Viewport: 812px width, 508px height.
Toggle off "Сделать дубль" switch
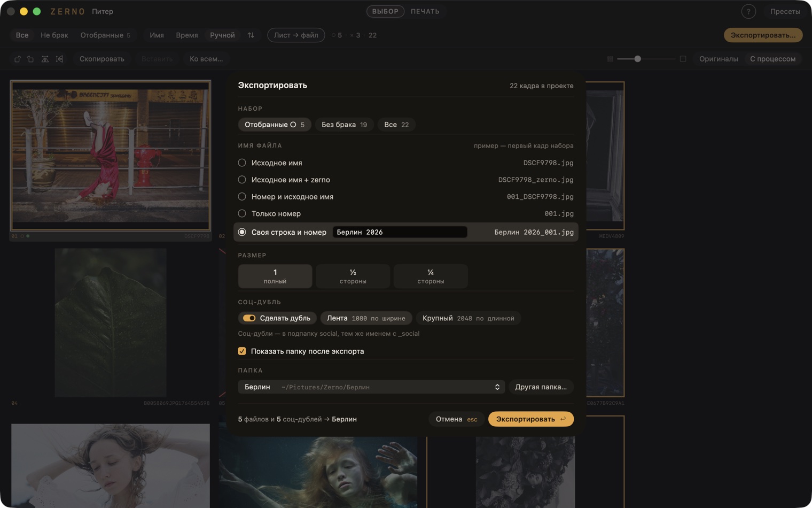tap(249, 318)
